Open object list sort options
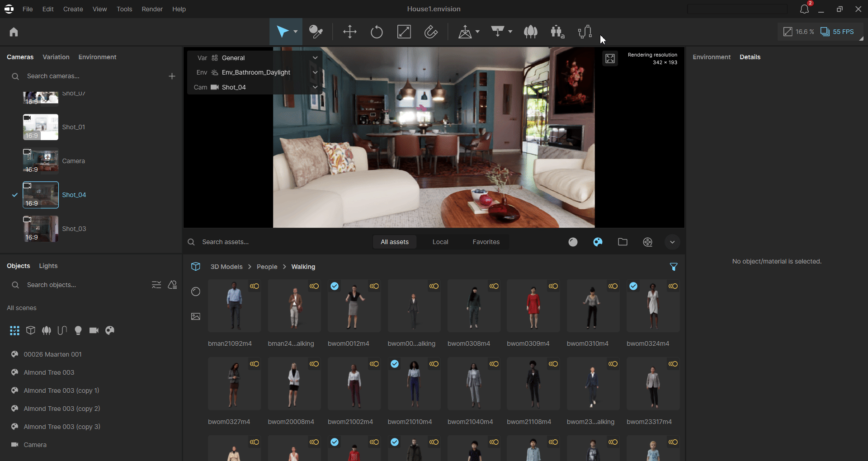The height and width of the screenshot is (461, 868). [156, 285]
